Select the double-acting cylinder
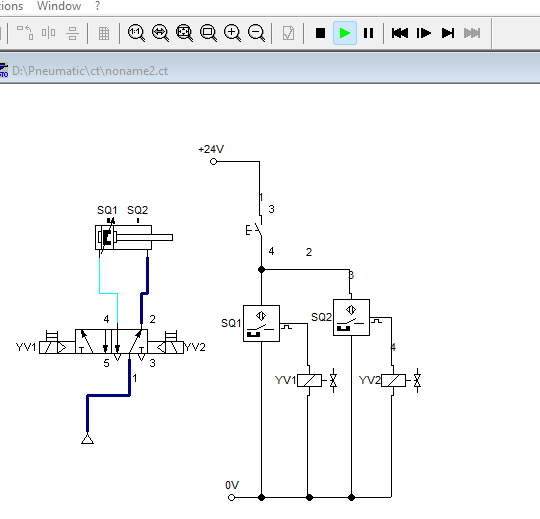Screen dimensions: 540x519 134,237
